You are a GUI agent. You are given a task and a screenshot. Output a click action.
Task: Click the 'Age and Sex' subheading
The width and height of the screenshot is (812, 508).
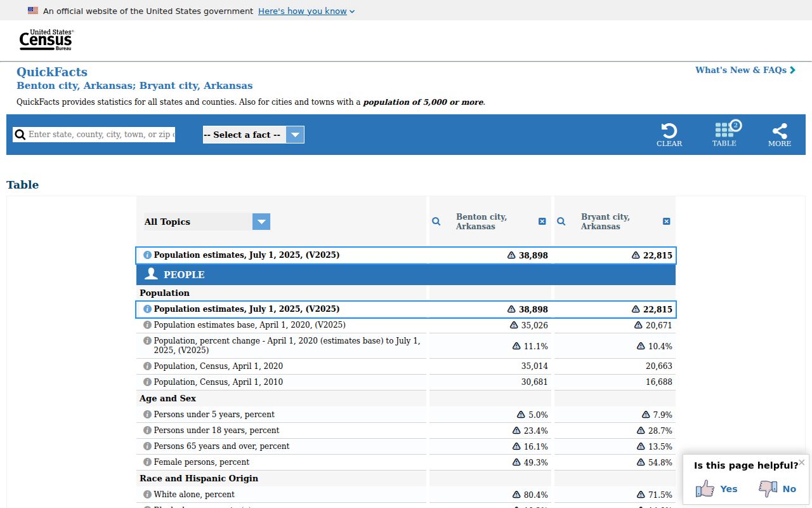[x=167, y=399]
